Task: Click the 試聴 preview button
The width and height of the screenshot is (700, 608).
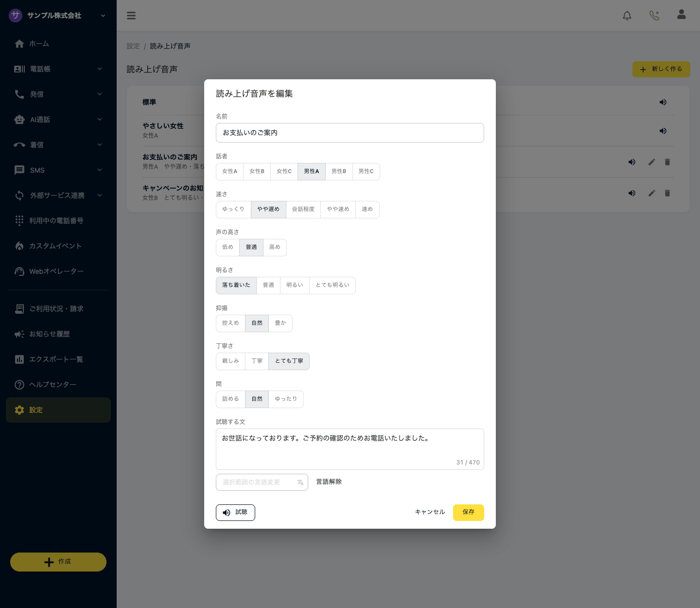Action: click(235, 513)
